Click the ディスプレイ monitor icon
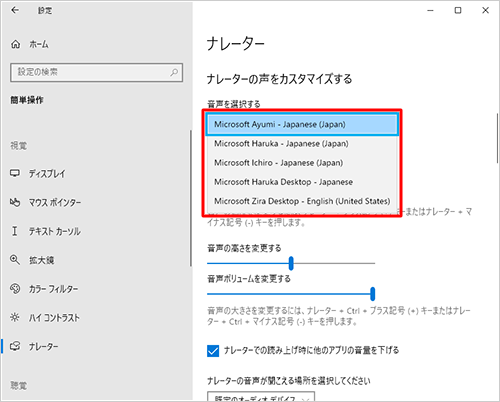This screenshot has width=500, height=402. 15,173
